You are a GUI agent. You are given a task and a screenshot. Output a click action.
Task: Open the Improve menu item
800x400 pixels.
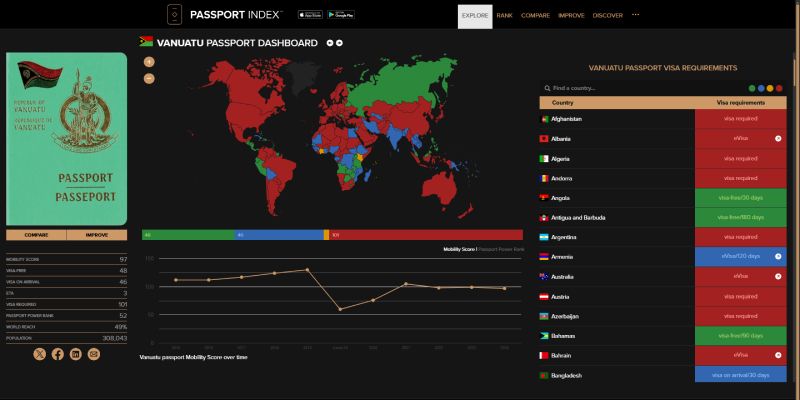(571, 16)
